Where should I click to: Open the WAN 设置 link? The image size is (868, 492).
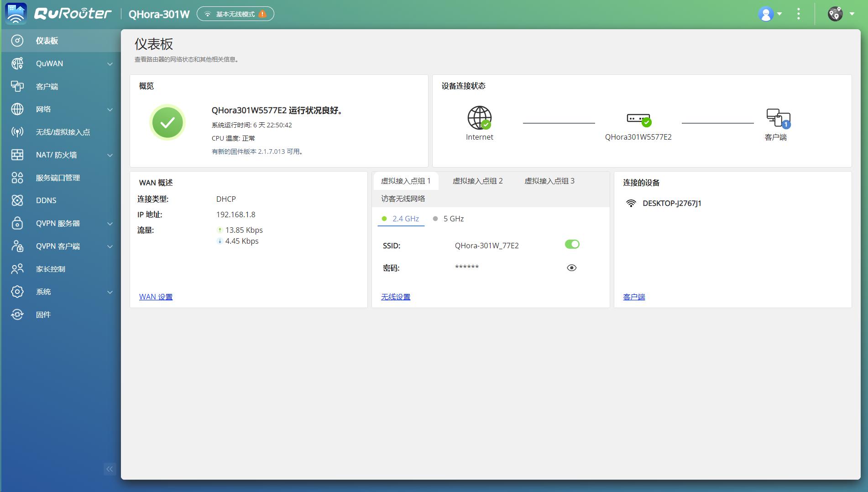click(156, 297)
